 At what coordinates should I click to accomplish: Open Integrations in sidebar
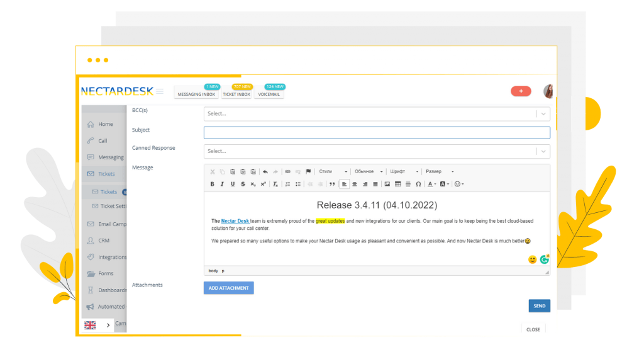click(x=106, y=257)
